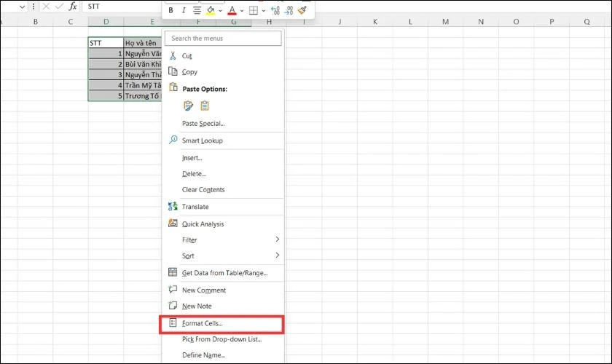Click the formula bar vertical dots handle
This screenshot has height=364, width=612.
point(34,7)
